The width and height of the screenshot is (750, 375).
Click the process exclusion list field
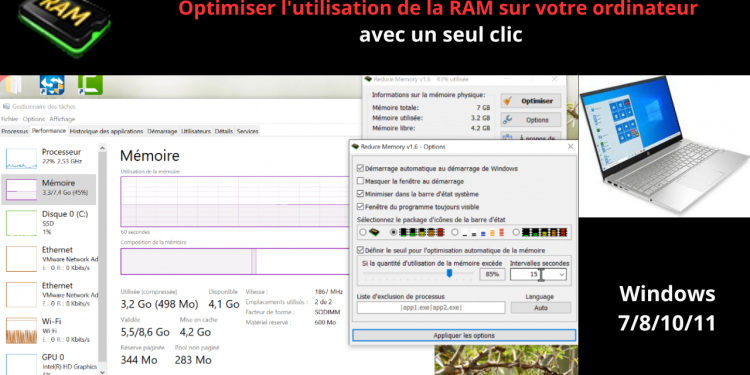431,308
